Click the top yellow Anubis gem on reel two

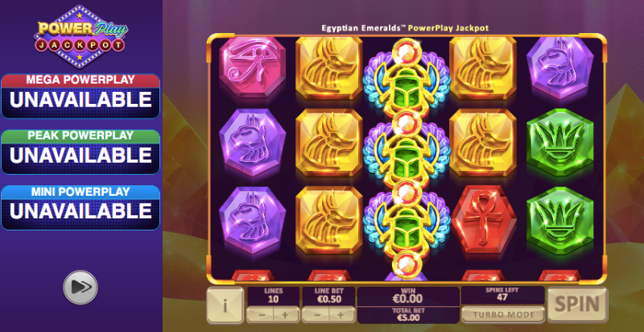point(329,68)
